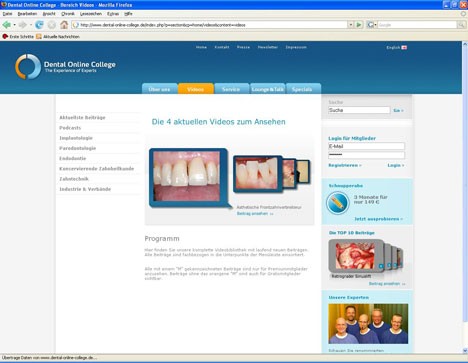Open the address bar history dropdown
Screen dimensions: 468x363
point(351,25)
